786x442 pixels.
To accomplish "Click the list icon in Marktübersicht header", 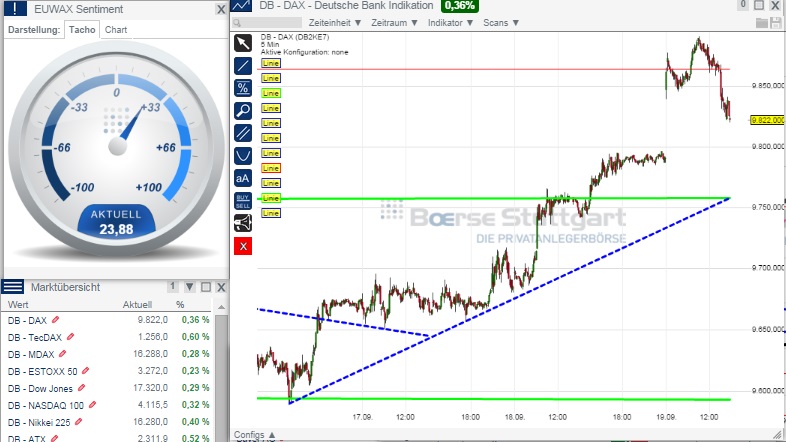I will (x=13, y=287).
